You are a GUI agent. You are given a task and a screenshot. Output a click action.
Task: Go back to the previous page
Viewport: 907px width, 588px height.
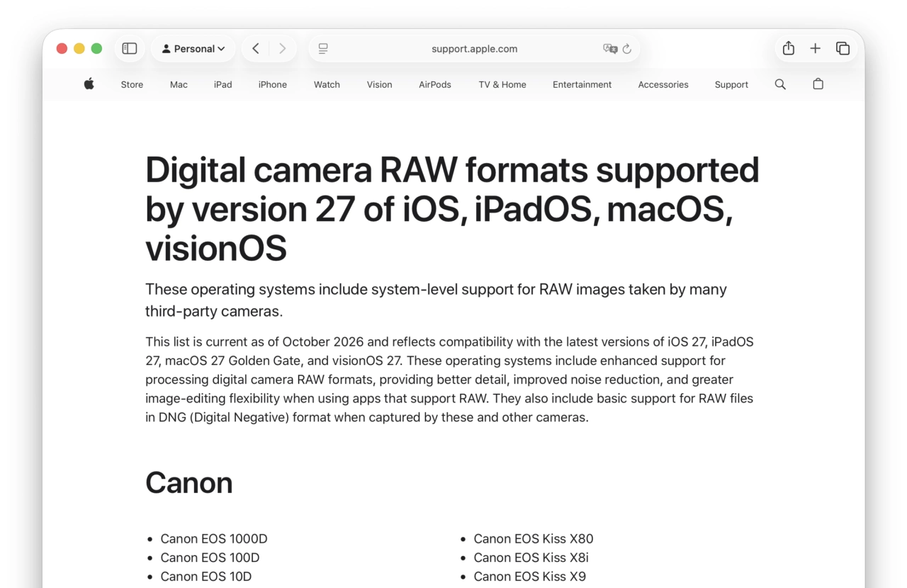click(256, 49)
